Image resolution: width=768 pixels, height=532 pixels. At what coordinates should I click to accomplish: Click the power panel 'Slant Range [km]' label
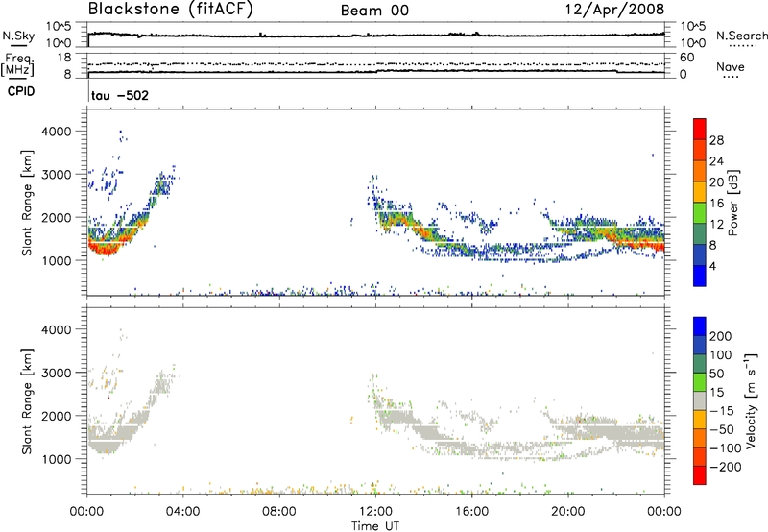(x=27, y=203)
